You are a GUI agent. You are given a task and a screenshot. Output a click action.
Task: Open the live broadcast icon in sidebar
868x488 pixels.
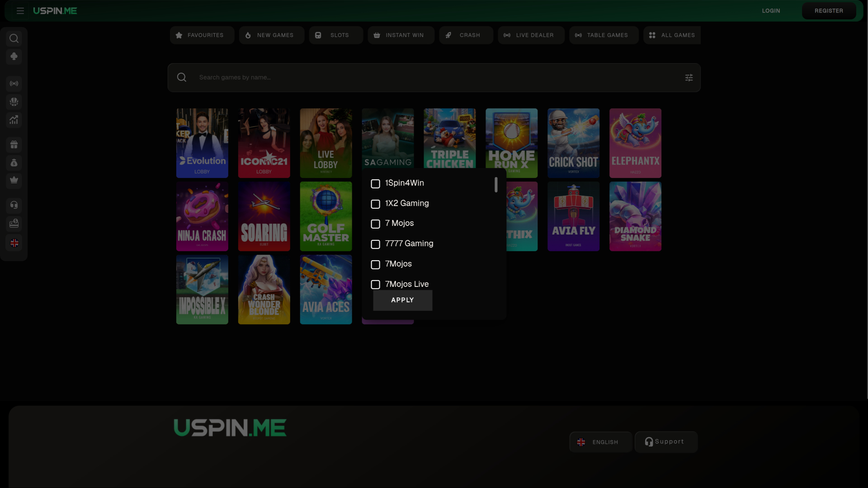click(x=14, y=84)
